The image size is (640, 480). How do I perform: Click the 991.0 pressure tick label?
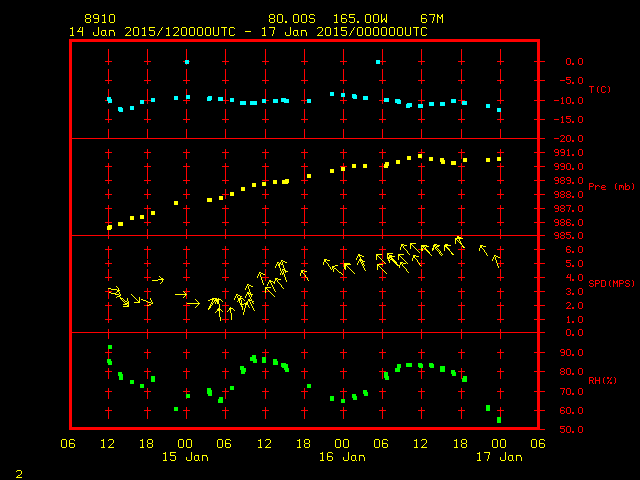tap(568, 153)
